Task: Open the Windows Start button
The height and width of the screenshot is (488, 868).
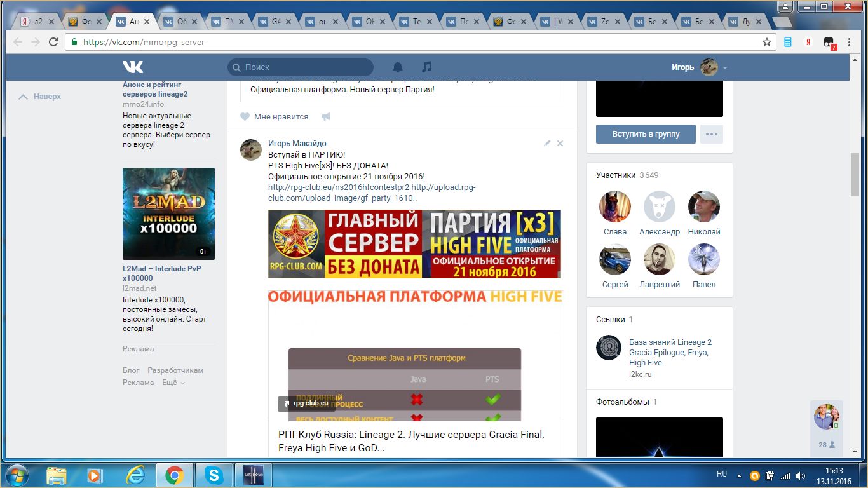Action: (16, 475)
